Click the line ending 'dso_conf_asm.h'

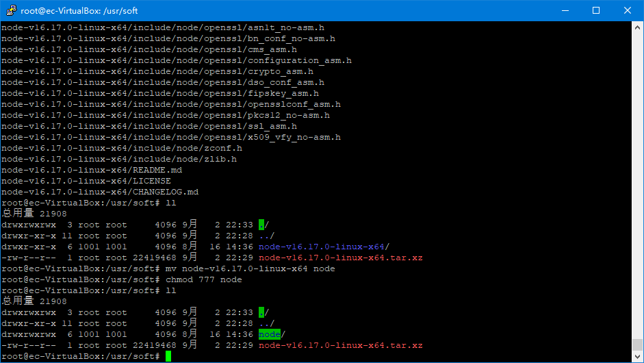click(163, 82)
